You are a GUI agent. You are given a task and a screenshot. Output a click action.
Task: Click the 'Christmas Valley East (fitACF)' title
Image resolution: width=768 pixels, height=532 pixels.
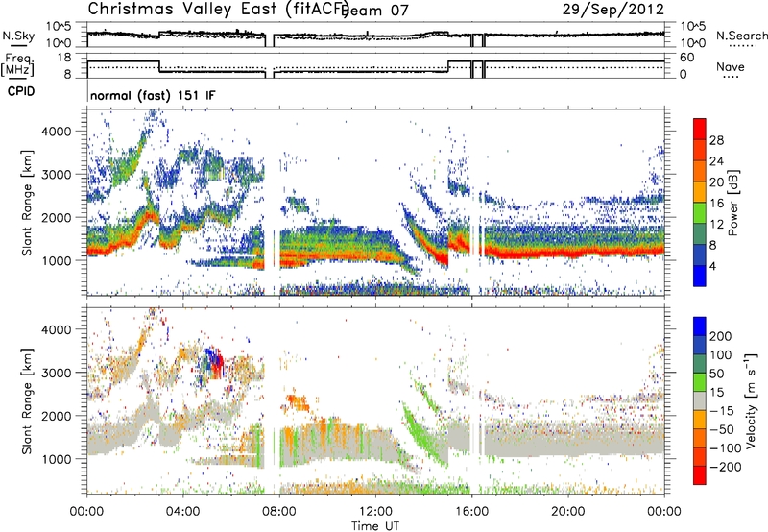[218, 9]
